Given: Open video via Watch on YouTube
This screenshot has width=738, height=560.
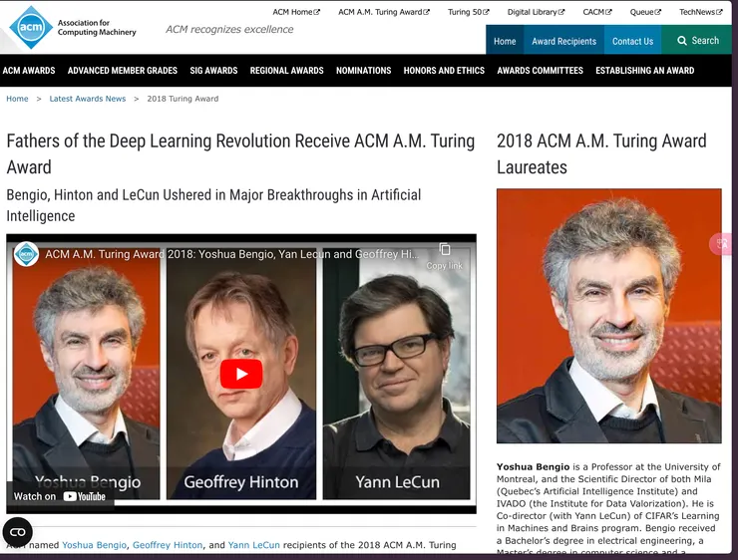Looking at the screenshot, I should (60, 496).
